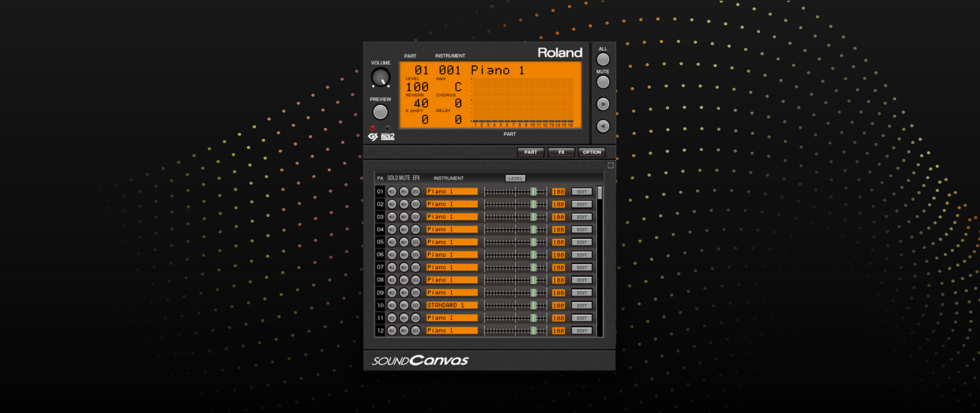This screenshot has height=413, width=980.
Task: Click EDIT for part 03
Action: pos(582,217)
